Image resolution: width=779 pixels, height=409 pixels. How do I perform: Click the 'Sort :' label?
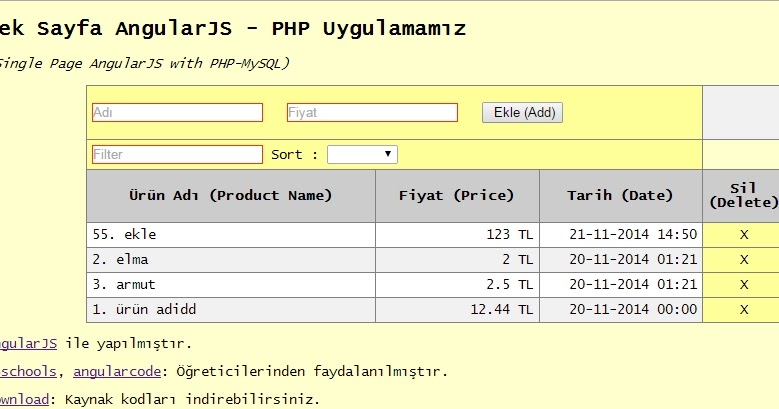tap(294, 155)
